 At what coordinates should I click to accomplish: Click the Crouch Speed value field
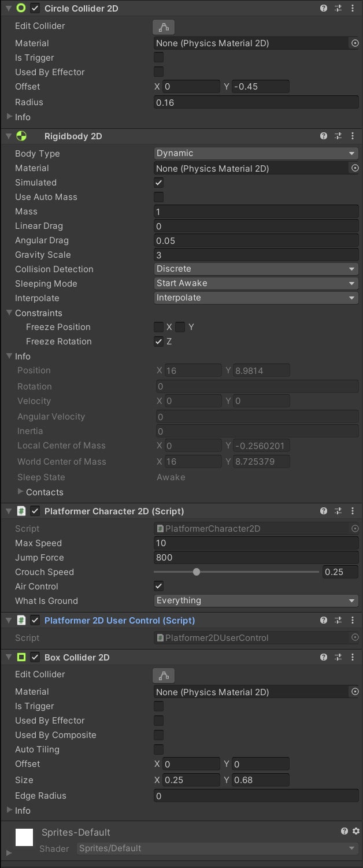[340, 572]
